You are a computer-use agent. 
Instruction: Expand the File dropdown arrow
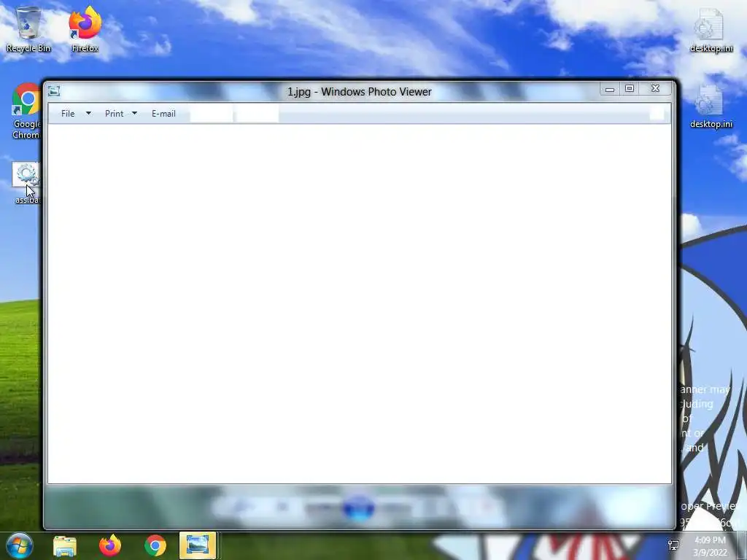(x=88, y=113)
